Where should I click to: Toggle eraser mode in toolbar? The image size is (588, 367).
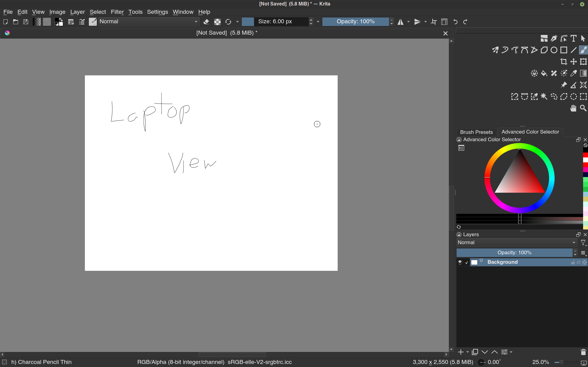tap(206, 22)
